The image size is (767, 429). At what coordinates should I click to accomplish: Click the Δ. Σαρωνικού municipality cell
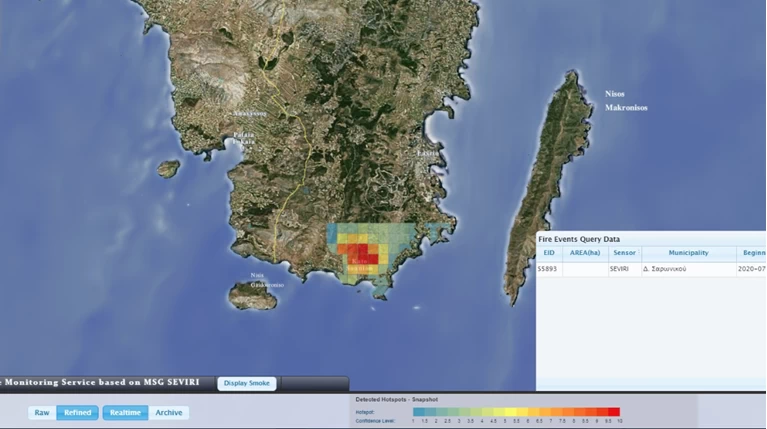click(x=688, y=269)
